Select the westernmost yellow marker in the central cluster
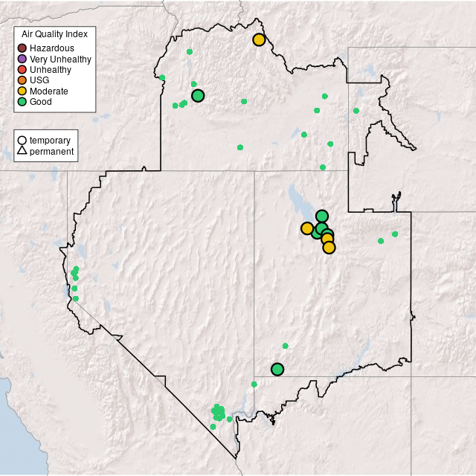 point(307,228)
